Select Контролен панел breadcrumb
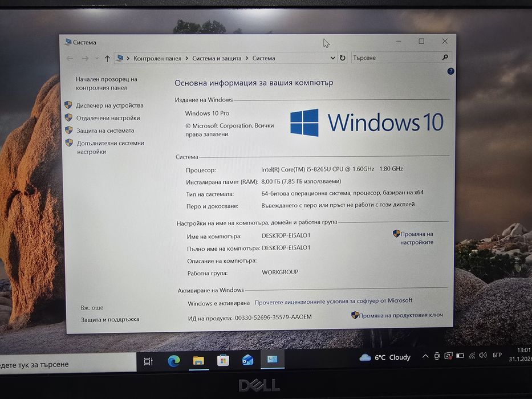 coord(157,58)
